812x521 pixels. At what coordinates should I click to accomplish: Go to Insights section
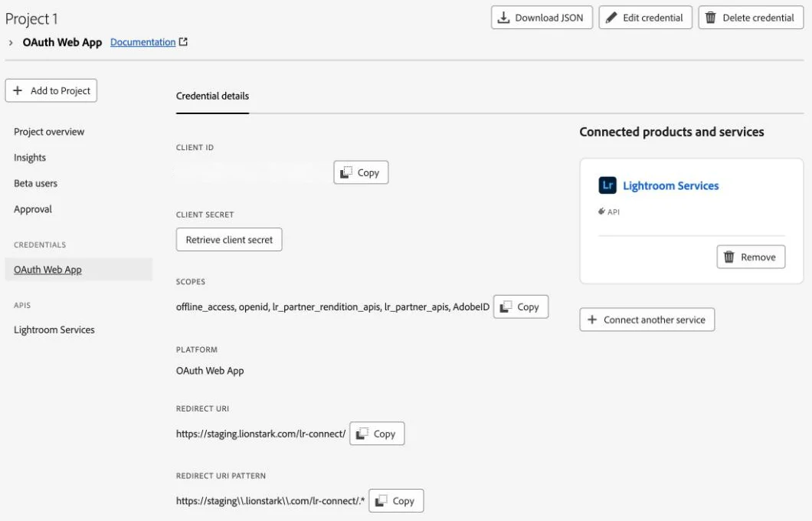[x=30, y=157]
